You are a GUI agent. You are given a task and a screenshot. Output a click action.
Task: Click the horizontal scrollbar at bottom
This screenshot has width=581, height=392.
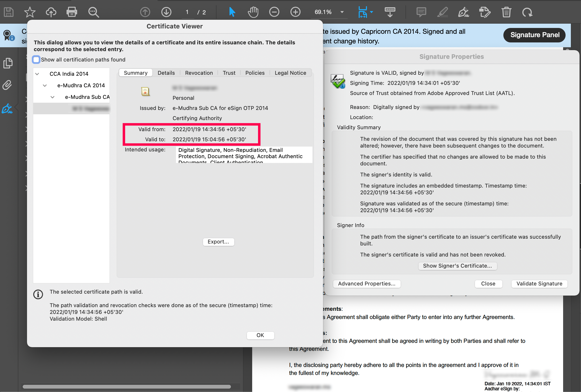pyautogui.click(x=127, y=386)
